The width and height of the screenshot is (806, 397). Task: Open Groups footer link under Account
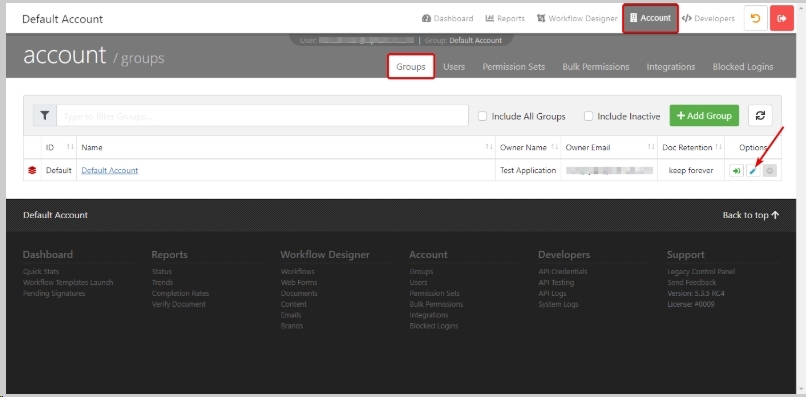[x=422, y=272]
